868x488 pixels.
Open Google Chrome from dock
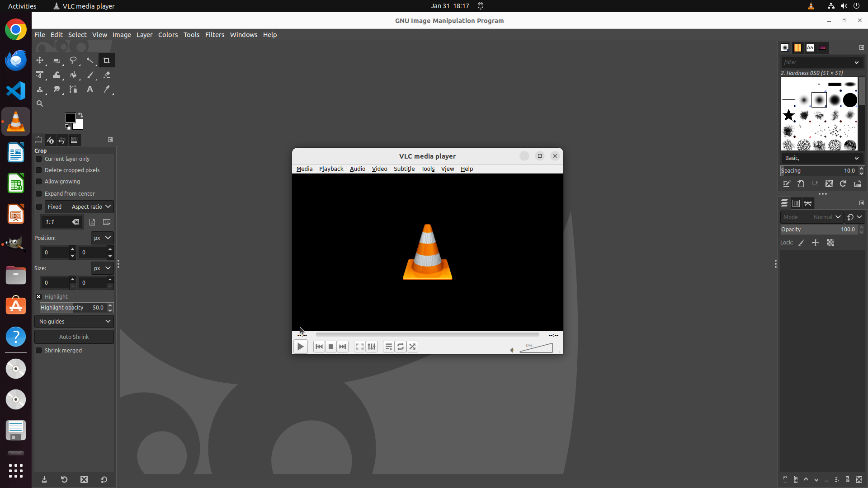16,30
